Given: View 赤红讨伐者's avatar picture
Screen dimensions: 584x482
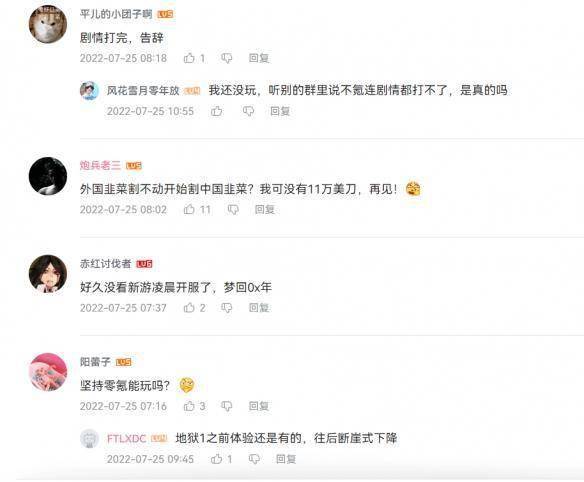Looking at the screenshot, I should click(x=48, y=274).
